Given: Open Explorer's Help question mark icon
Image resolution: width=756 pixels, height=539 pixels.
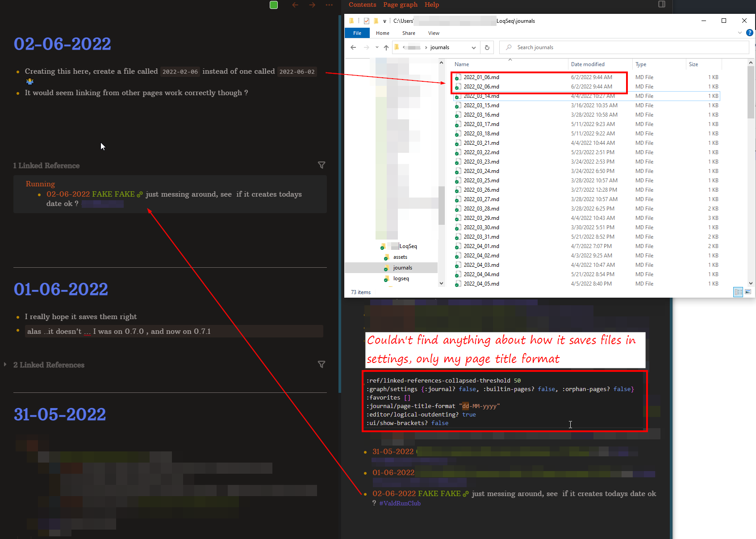Looking at the screenshot, I should (749, 33).
